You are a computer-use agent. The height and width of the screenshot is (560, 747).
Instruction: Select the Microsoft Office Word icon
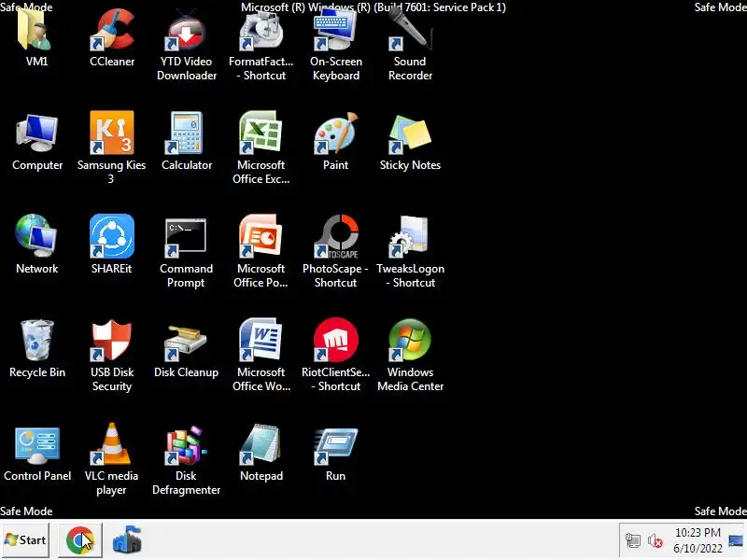[x=261, y=340]
